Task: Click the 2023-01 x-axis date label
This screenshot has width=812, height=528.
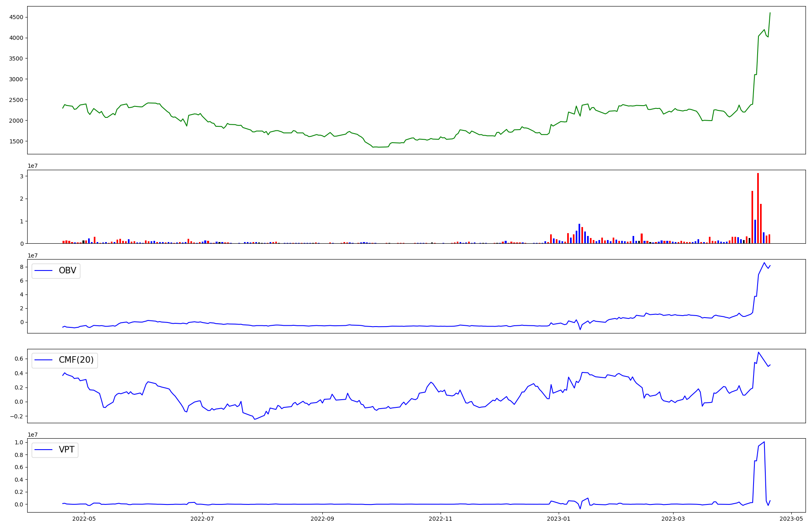Action: point(559,519)
